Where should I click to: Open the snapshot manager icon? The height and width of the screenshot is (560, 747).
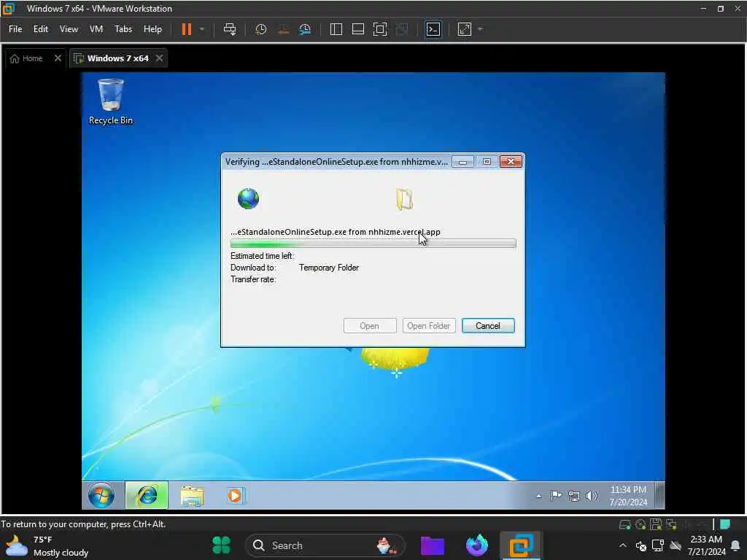click(x=305, y=29)
